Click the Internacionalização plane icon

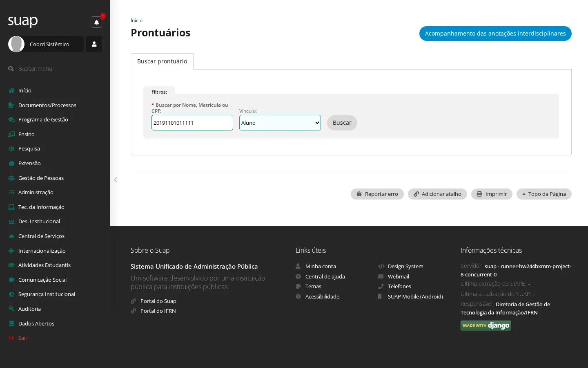[x=11, y=251]
